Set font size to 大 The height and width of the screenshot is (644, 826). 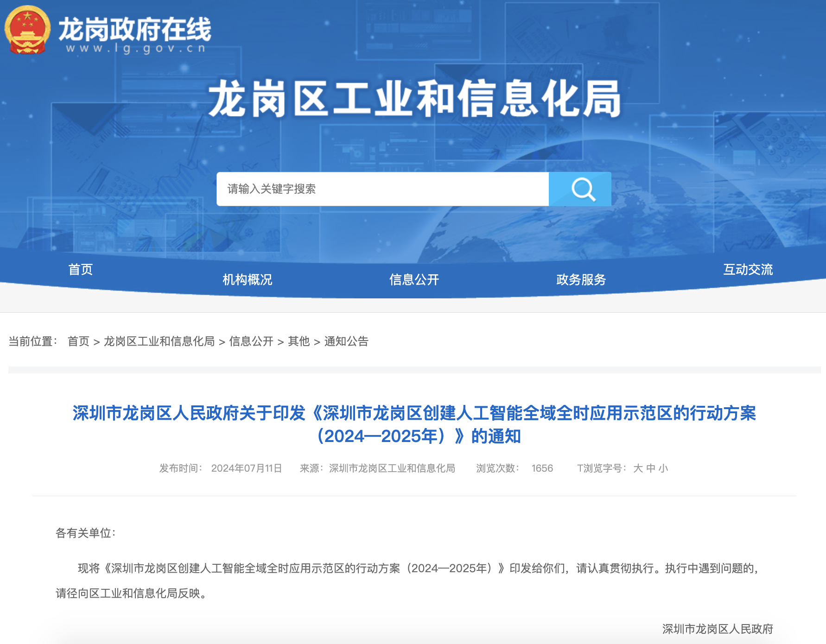[x=638, y=468]
